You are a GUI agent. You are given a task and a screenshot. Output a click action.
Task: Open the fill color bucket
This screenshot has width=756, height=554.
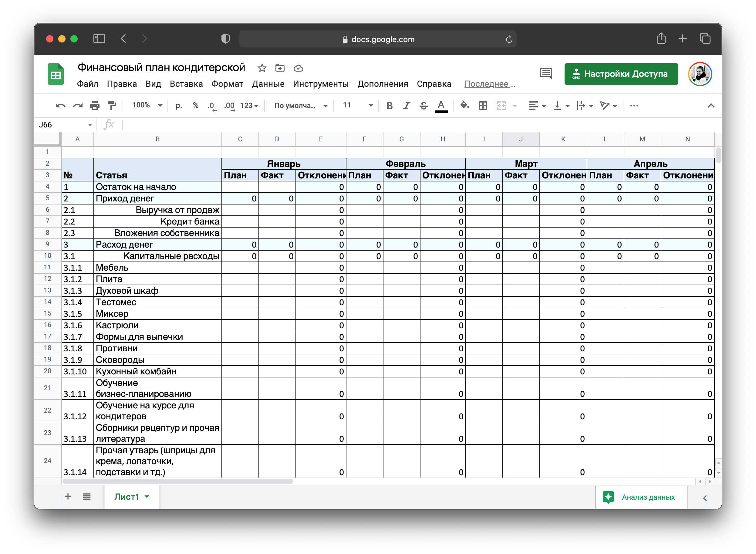click(464, 105)
